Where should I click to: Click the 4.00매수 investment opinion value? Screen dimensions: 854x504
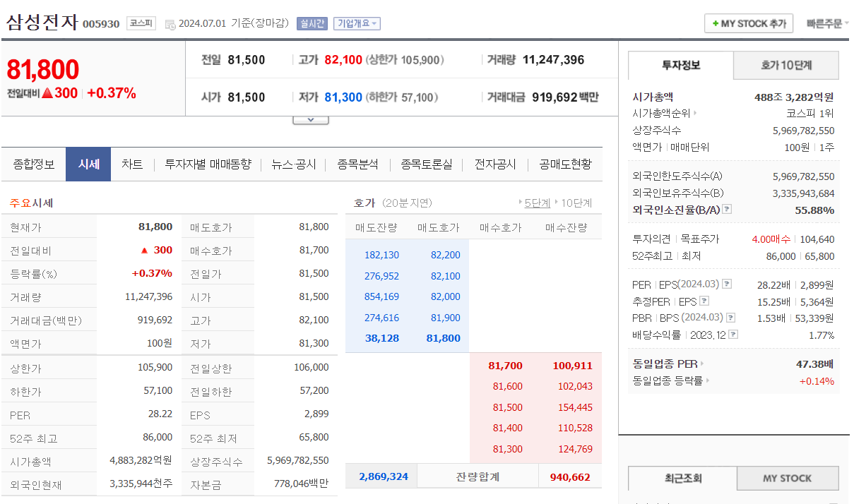point(772,239)
